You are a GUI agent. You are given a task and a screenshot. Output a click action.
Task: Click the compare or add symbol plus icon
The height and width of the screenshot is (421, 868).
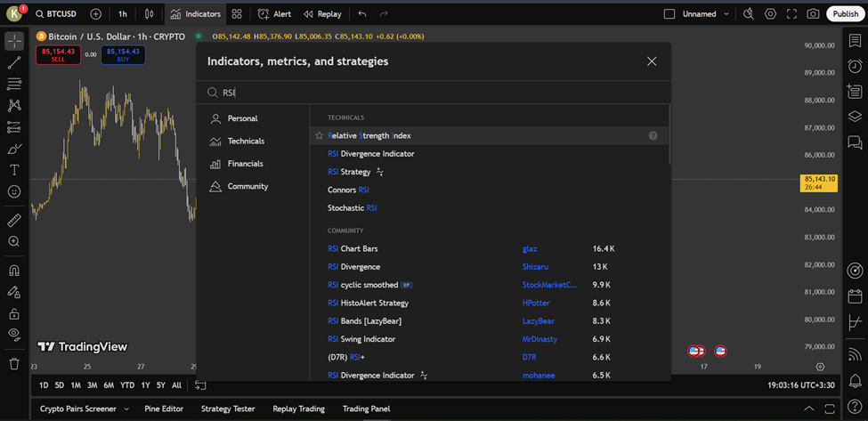tap(96, 14)
